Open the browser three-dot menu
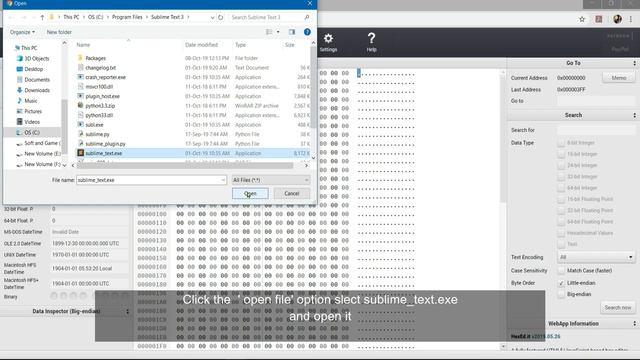Viewport: 640px width, 360px height. 631,19
